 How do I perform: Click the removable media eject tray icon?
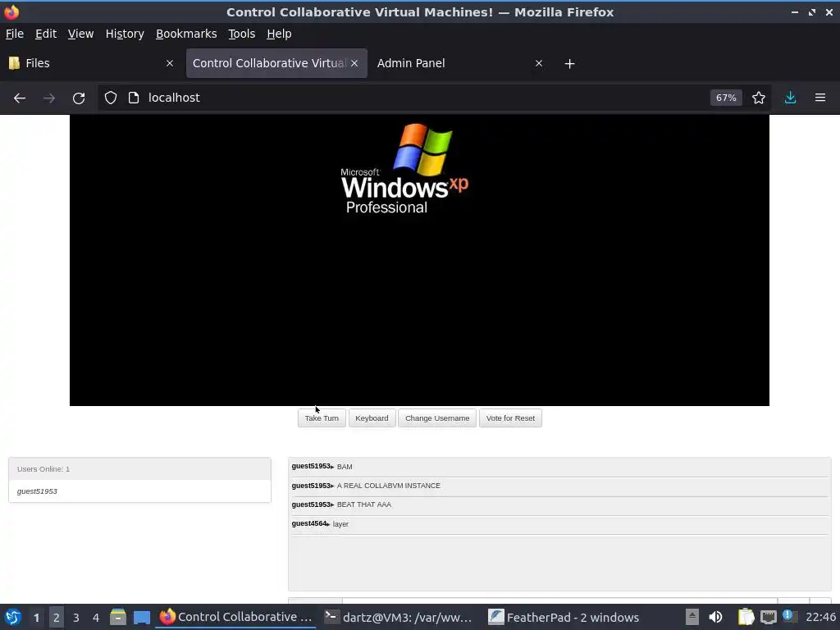click(x=692, y=617)
